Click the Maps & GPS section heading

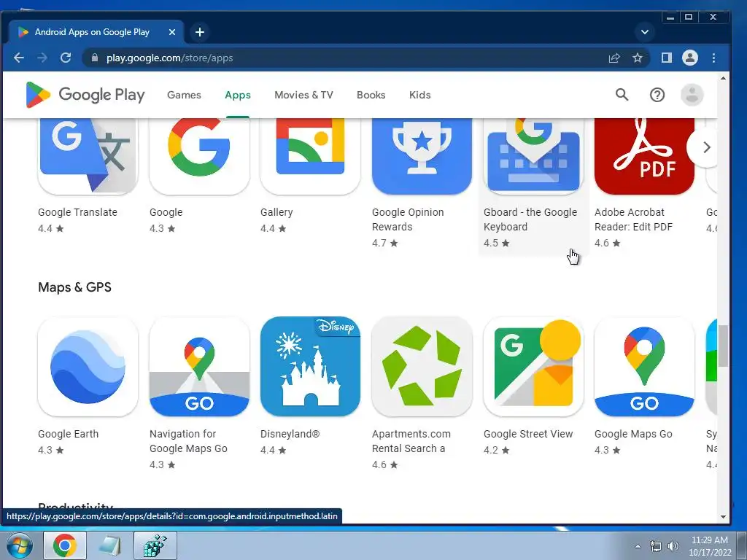(75, 287)
